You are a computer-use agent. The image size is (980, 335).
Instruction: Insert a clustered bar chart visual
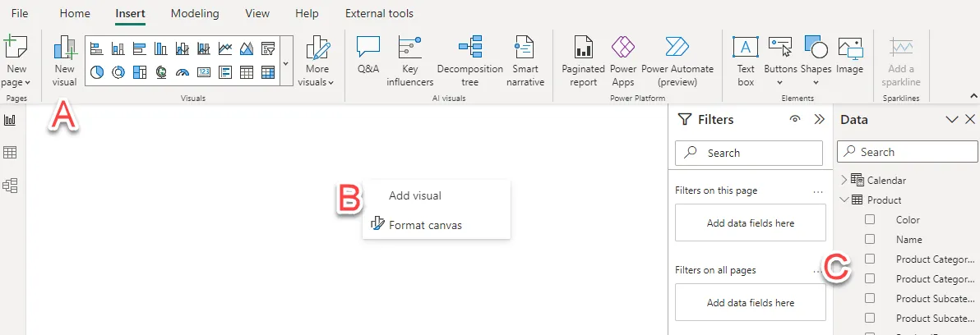[x=140, y=48]
